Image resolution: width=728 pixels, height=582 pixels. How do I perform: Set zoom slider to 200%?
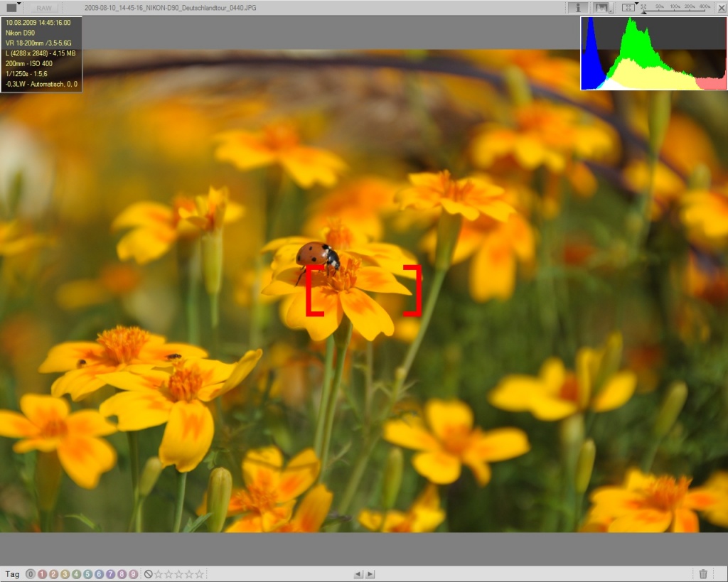[x=690, y=6]
